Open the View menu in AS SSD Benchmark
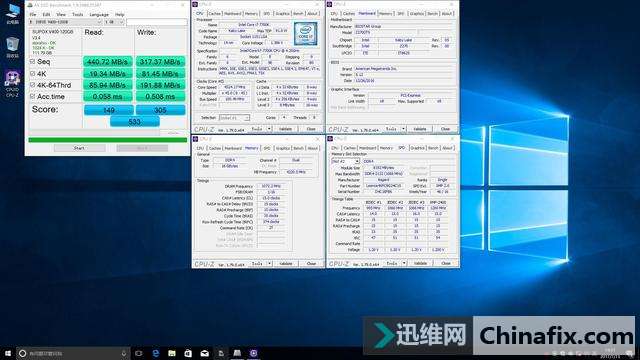 61,14
